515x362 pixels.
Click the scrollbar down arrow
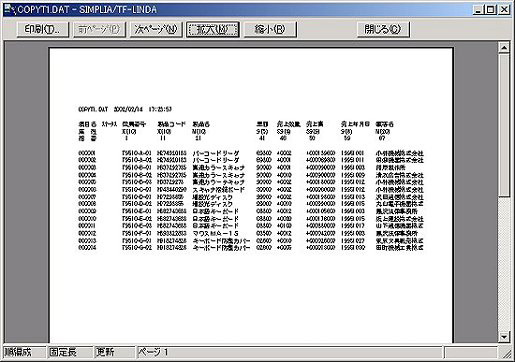tap(504, 337)
